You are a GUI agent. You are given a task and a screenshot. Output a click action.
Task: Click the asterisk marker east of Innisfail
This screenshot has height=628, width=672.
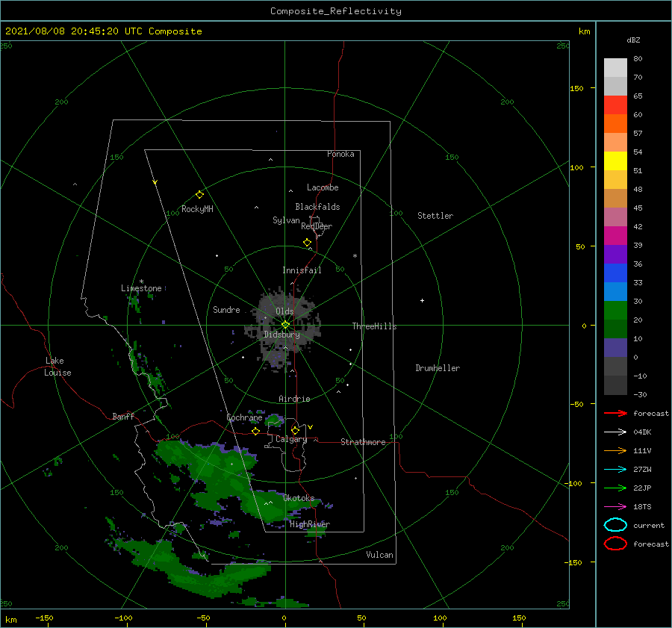click(x=355, y=256)
